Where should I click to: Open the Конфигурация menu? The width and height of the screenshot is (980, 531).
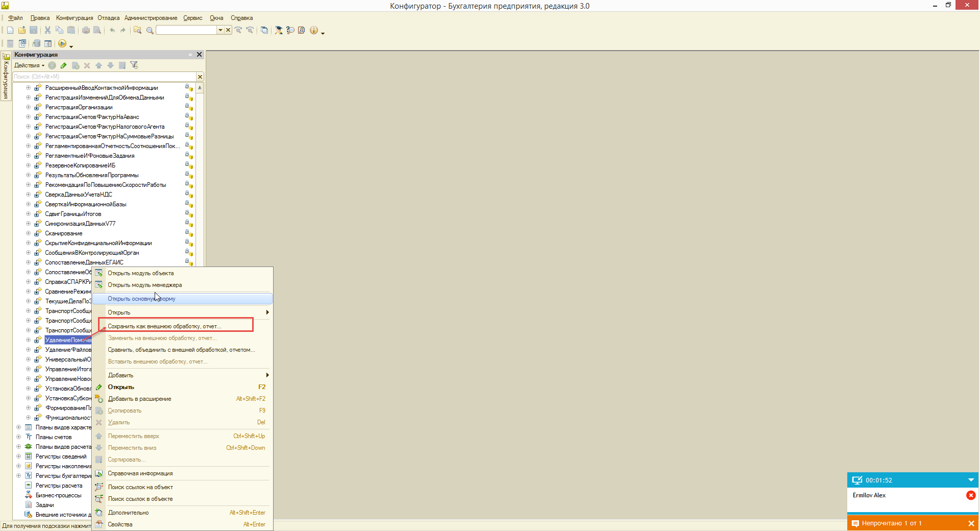tap(75, 18)
